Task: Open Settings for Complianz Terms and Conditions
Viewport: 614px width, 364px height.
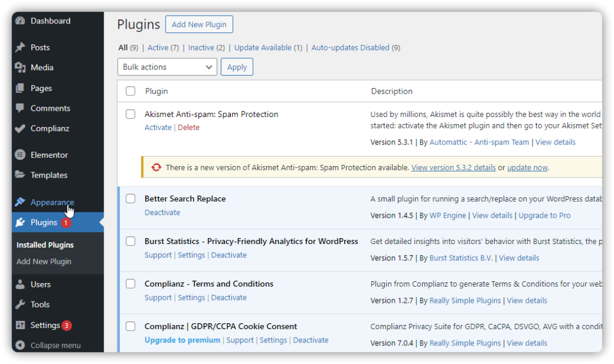Action: [191, 298]
